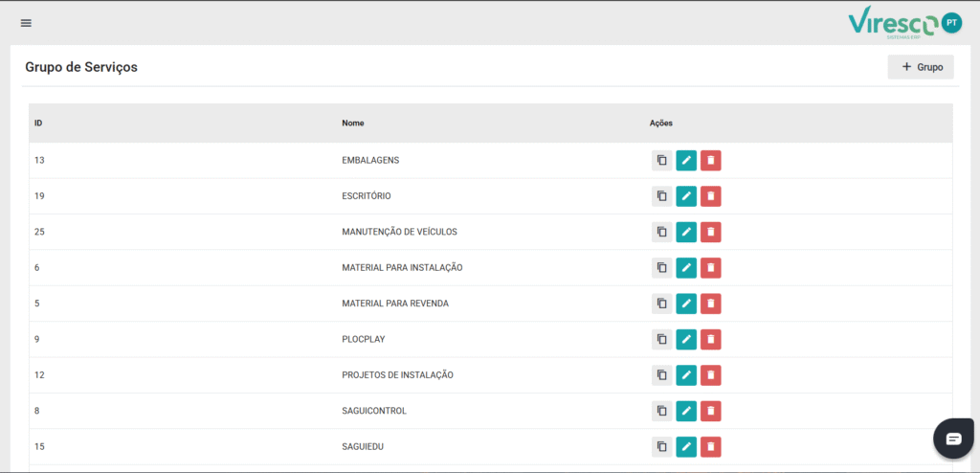980x473 pixels.
Task: Open the hamburger navigation menu
Action: click(26, 23)
